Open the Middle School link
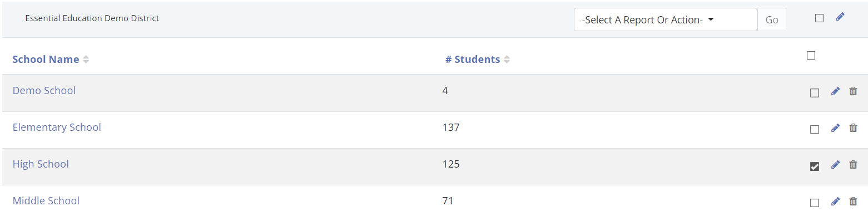The width and height of the screenshot is (868, 216). (x=46, y=201)
